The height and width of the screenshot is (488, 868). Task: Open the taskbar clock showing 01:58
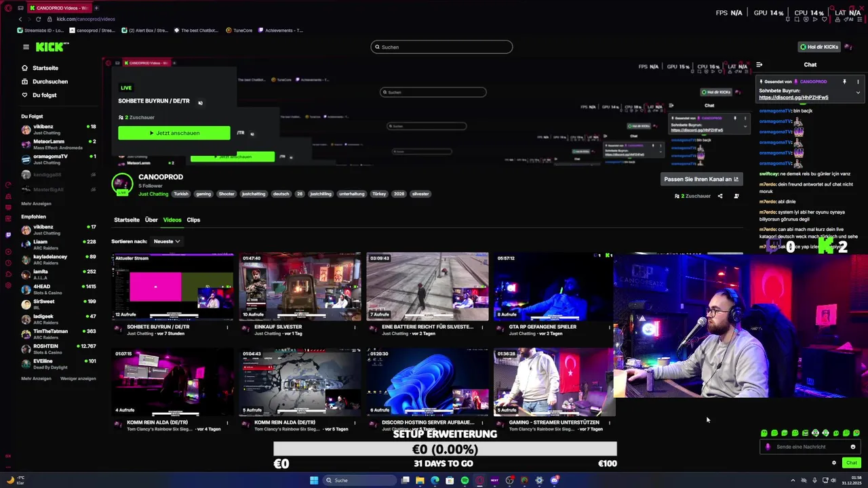(852, 480)
